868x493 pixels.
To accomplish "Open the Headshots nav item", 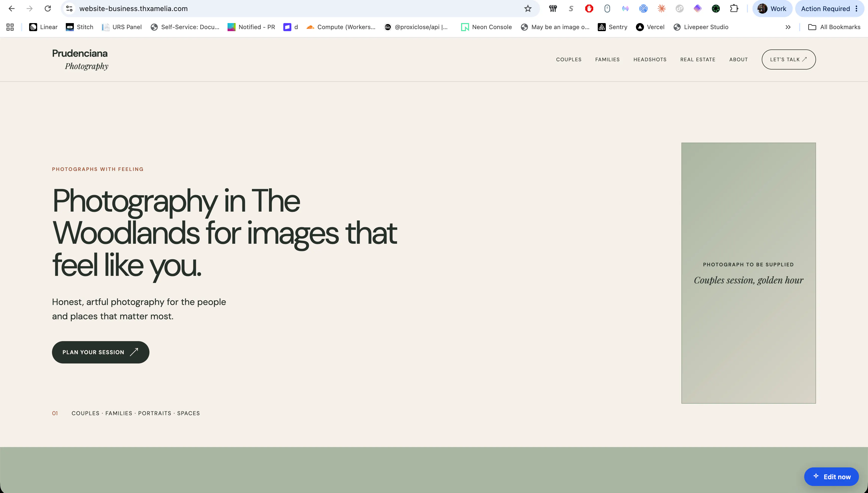I will [x=650, y=59].
